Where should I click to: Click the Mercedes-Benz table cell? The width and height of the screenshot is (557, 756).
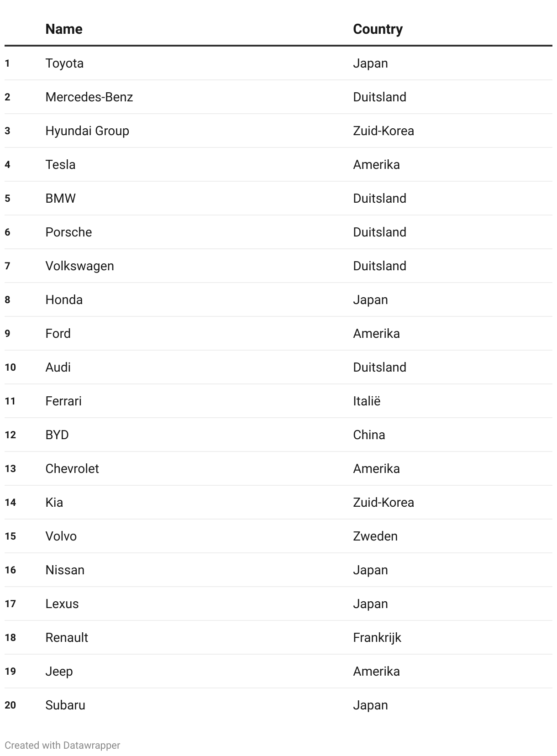coord(89,97)
